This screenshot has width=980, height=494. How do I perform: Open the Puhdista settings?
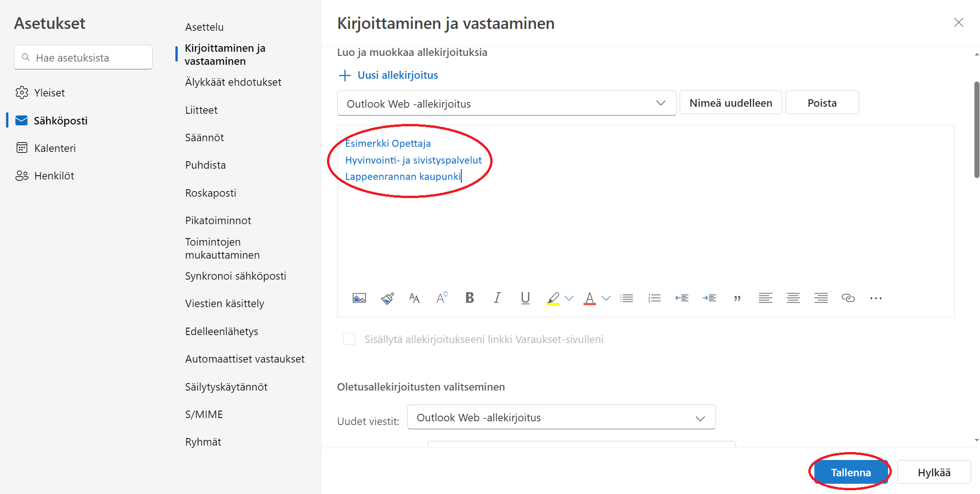tap(205, 165)
